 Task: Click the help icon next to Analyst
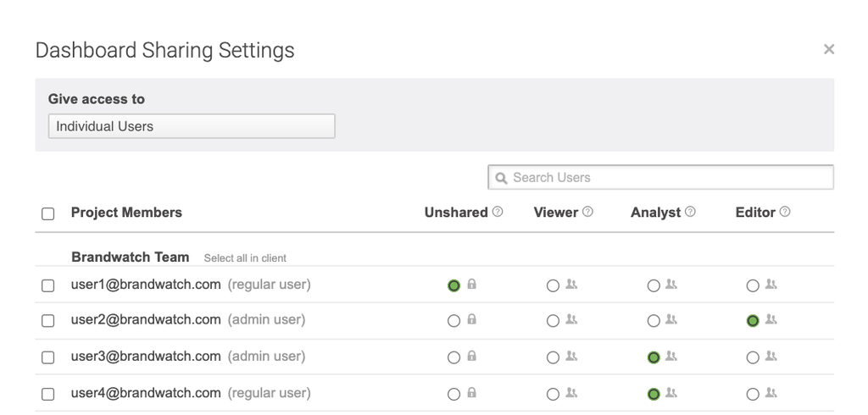690,212
